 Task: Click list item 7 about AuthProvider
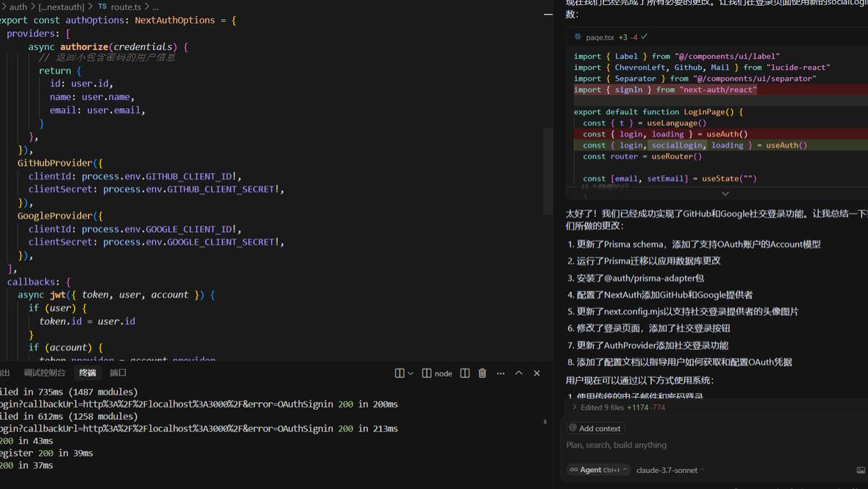(x=648, y=345)
